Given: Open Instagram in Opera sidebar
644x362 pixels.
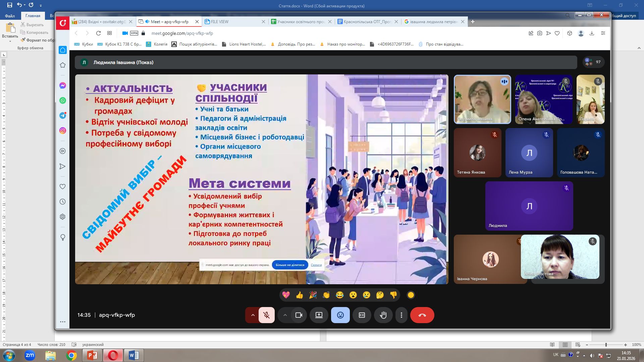Looking at the screenshot, I should coord(63,131).
